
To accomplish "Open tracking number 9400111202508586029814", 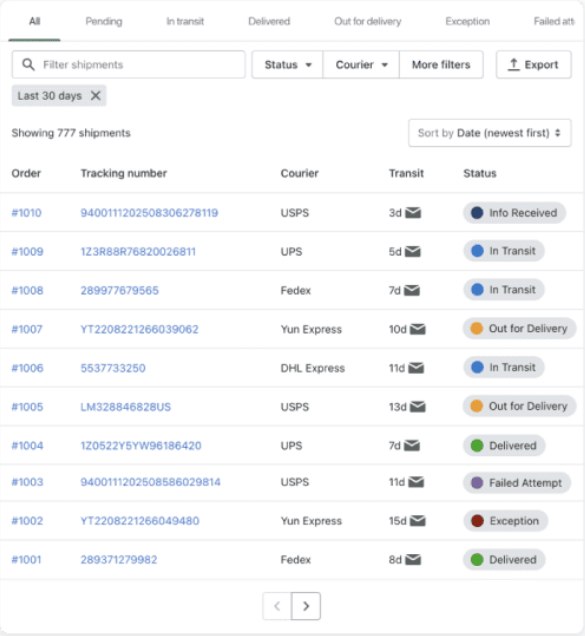I will (151, 482).
